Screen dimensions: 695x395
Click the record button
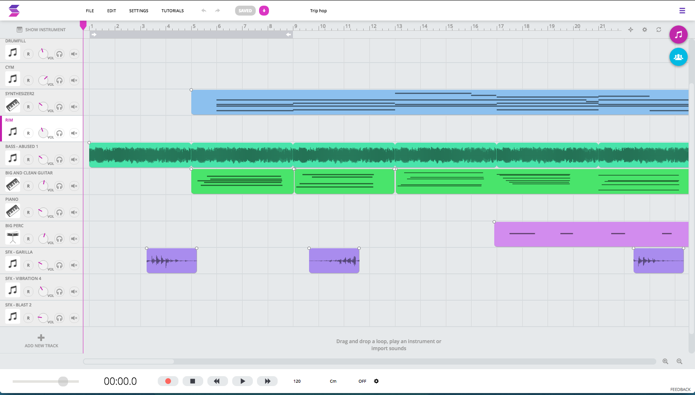pyautogui.click(x=168, y=381)
